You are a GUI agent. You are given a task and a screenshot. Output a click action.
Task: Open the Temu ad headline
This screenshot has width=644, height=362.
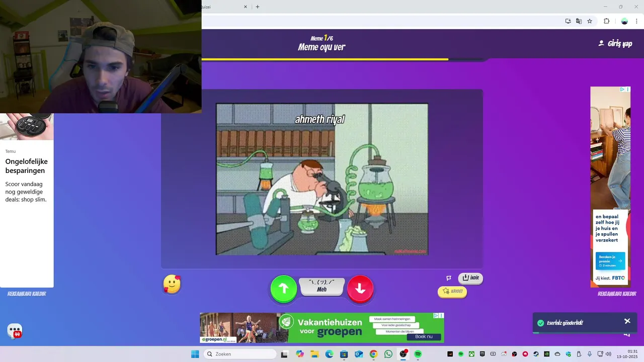pos(27,166)
